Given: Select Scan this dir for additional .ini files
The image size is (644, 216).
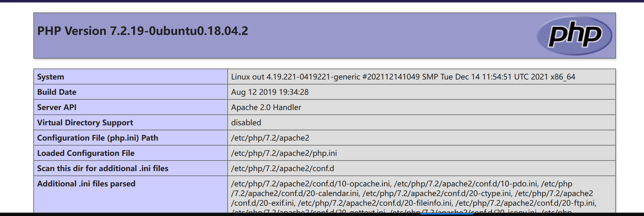Looking at the screenshot, I should (103, 168).
